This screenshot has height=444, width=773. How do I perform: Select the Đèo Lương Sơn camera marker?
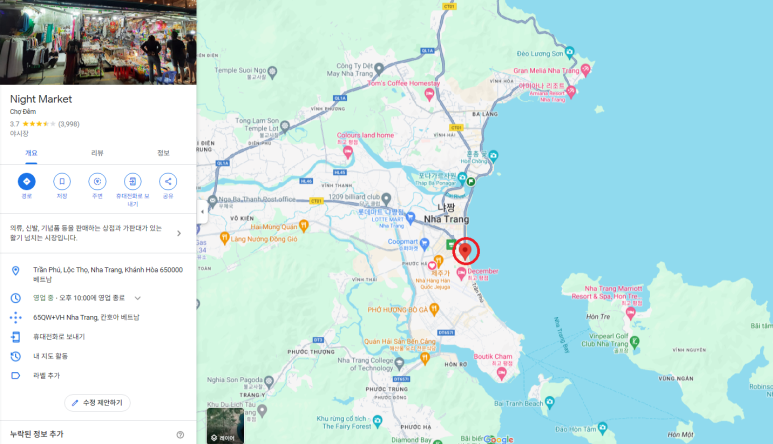click(x=570, y=51)
